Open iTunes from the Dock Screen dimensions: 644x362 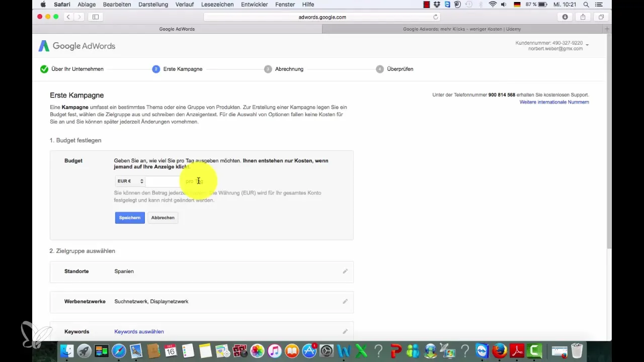274,351
